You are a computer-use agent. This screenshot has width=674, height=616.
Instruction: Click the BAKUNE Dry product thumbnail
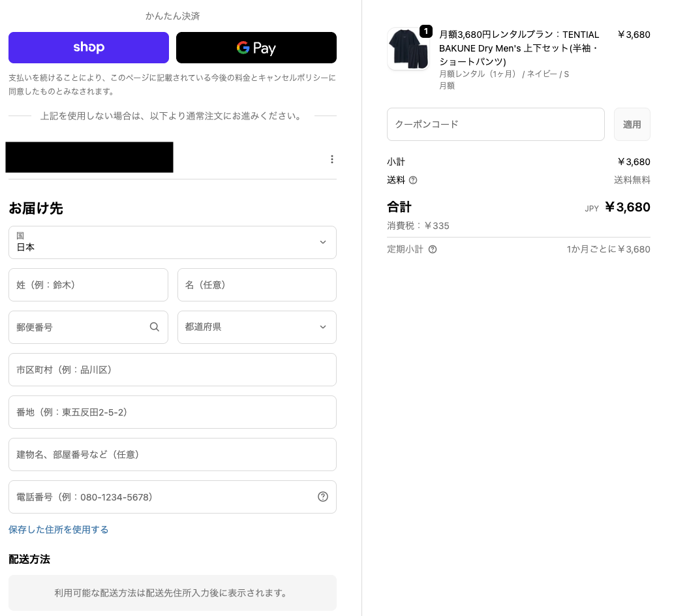408,50
